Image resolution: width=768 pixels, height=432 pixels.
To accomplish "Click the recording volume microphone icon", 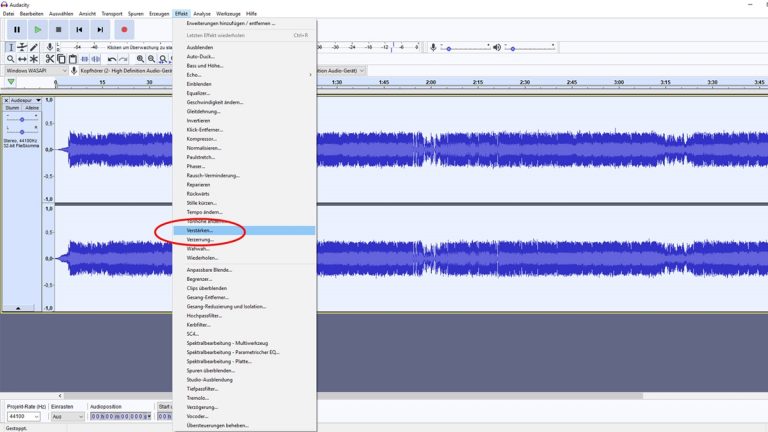I will coord(433,47).
